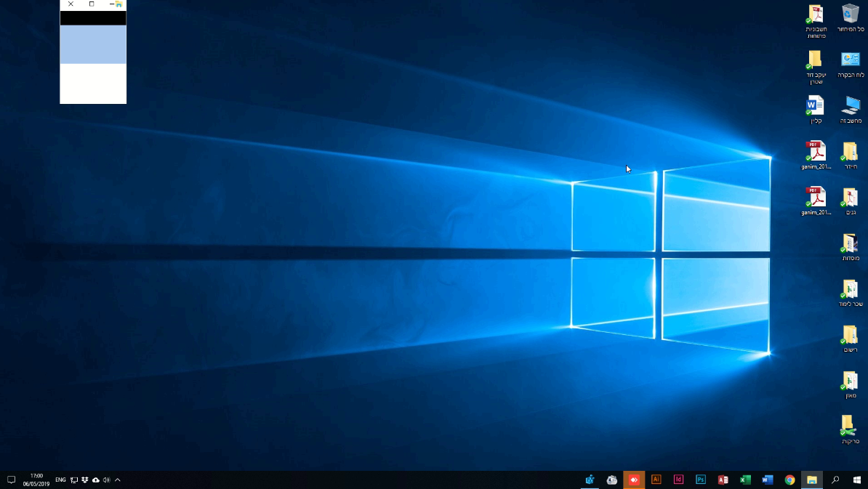Open the clock showing 17:00 06/05/2019

click(x=36, y=480)
